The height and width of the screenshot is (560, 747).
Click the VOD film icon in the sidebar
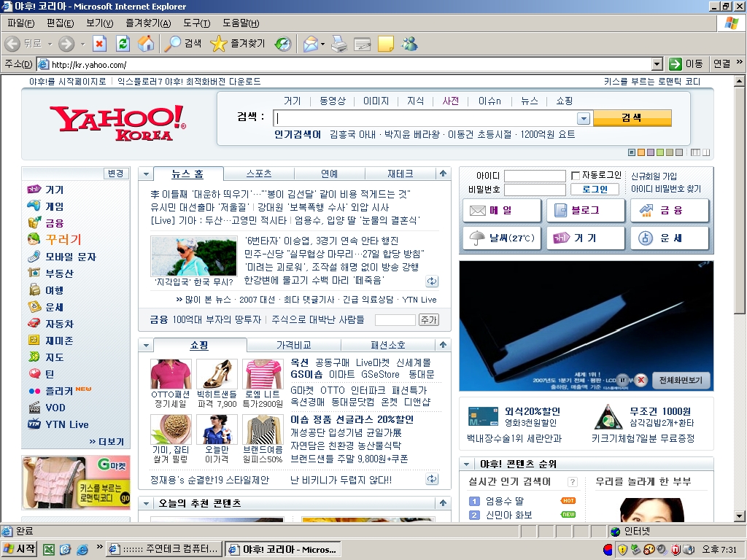coord(34,407)
